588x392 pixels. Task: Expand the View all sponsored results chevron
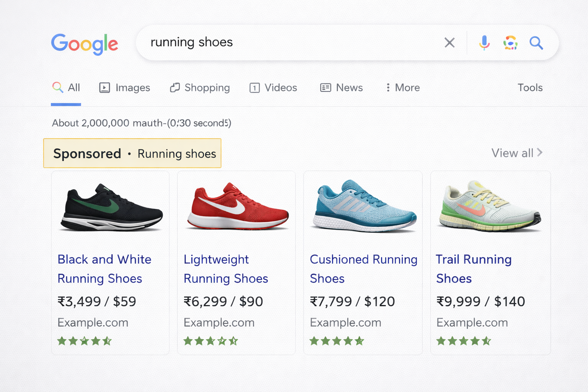(x=540, y=152)
